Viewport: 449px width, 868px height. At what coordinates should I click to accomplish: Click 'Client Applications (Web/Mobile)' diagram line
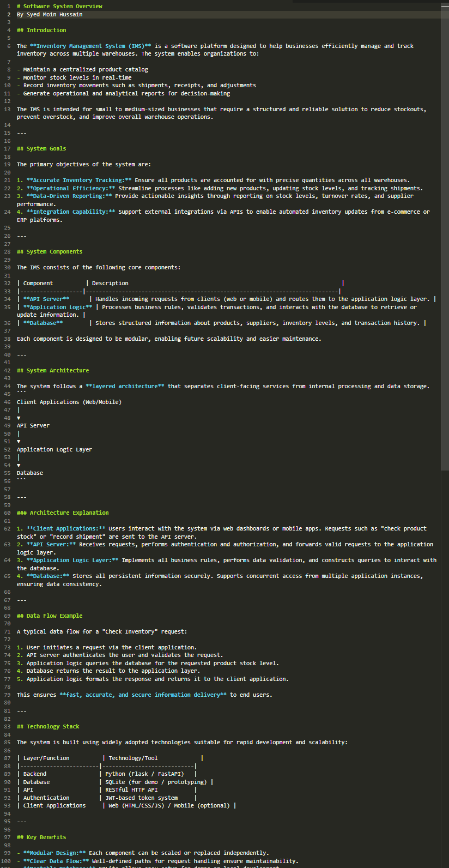click(69, 402)
